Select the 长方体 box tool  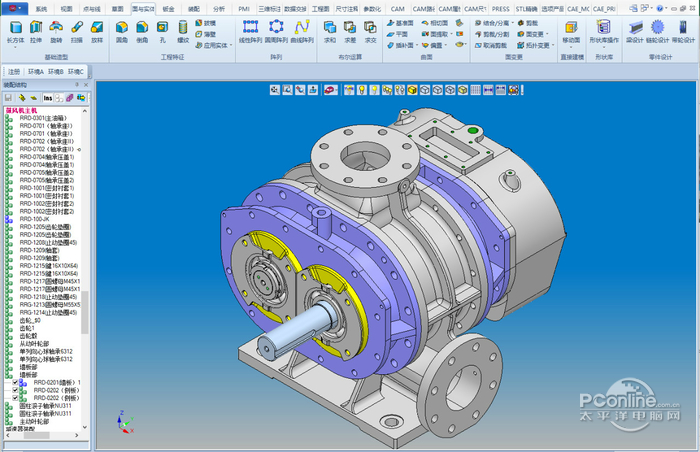point(15,32)
